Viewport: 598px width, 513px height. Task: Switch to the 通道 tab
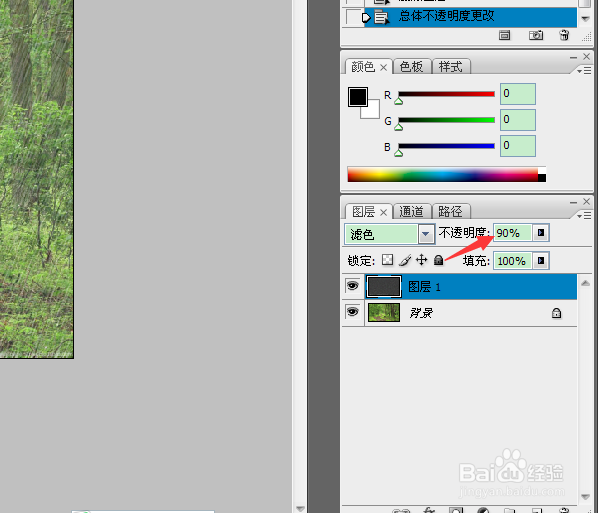point(412,212)
